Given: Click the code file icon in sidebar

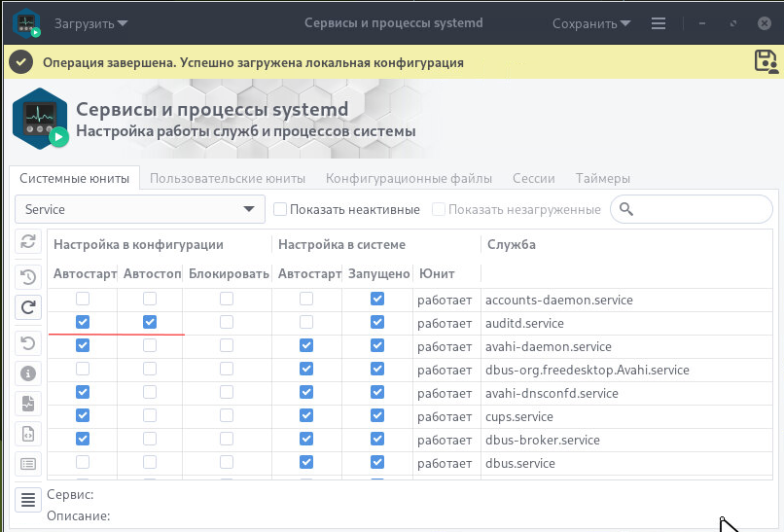Looking at the screenshot, I should [28, 434].
